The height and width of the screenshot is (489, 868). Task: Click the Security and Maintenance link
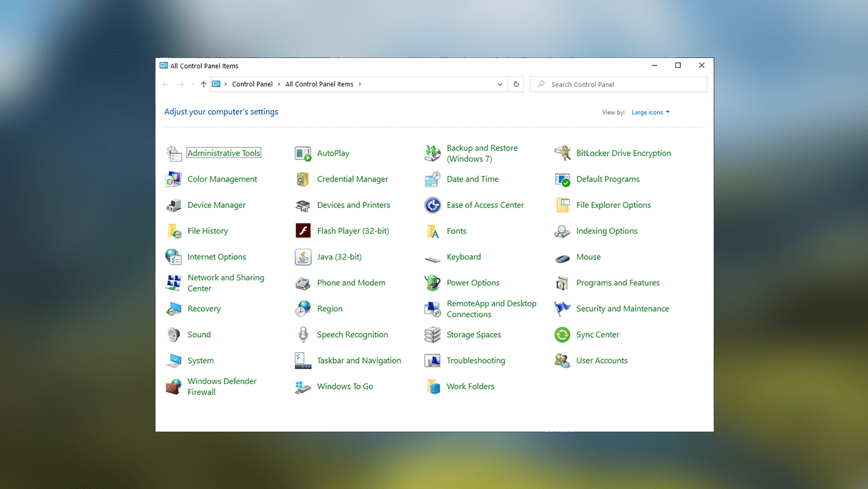coord(622,309)
